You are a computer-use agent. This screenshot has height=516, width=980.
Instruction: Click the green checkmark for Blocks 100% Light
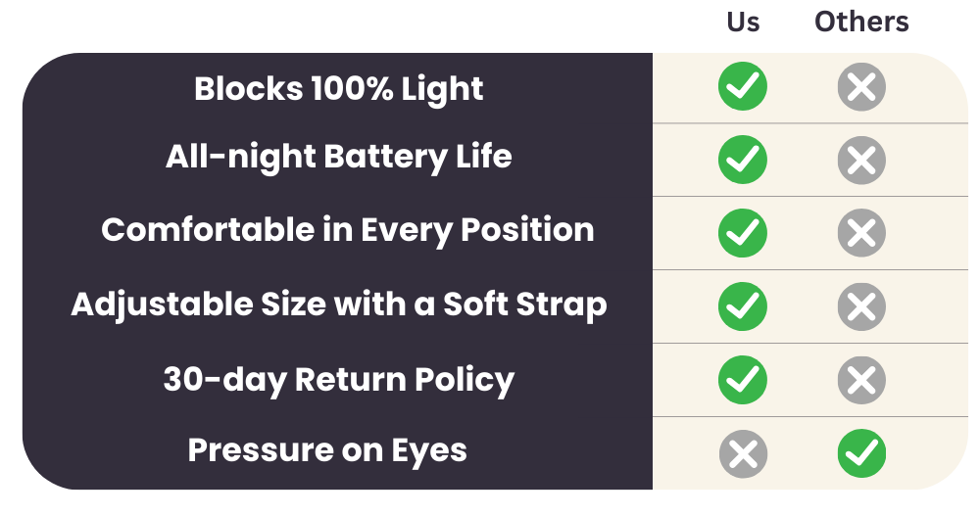(743, 87)
